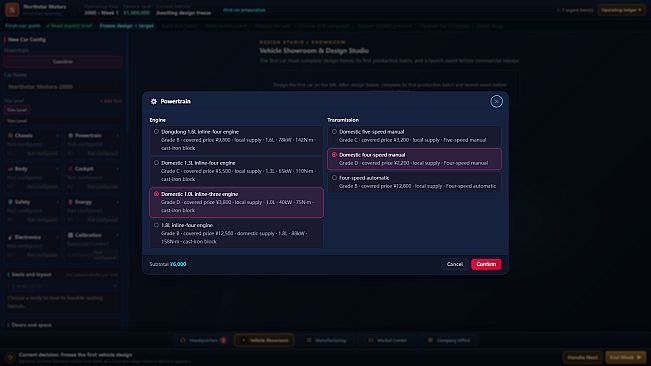
Task: Close the Powertrain dialog with X
Action: [x=496, y=101]
